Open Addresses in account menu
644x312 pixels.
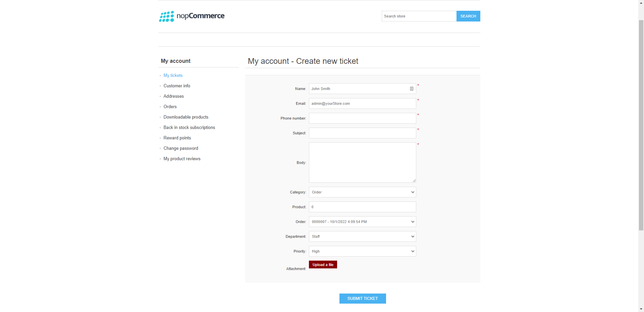(x=173, y=96)
